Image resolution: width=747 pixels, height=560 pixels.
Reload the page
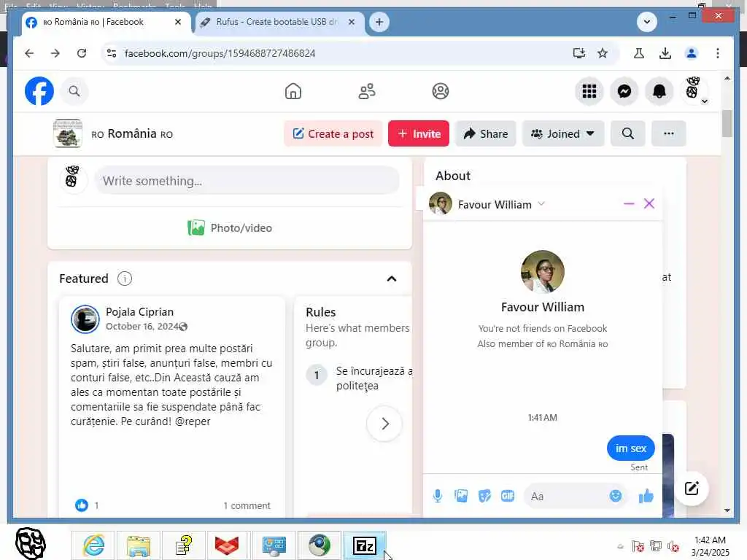[82, 53]
